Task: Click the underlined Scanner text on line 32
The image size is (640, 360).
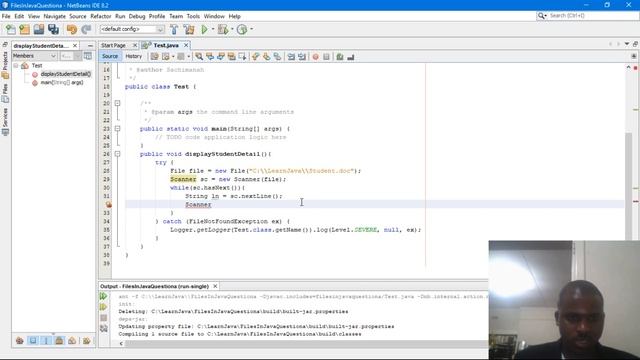Action: click(x=198, y=204)
